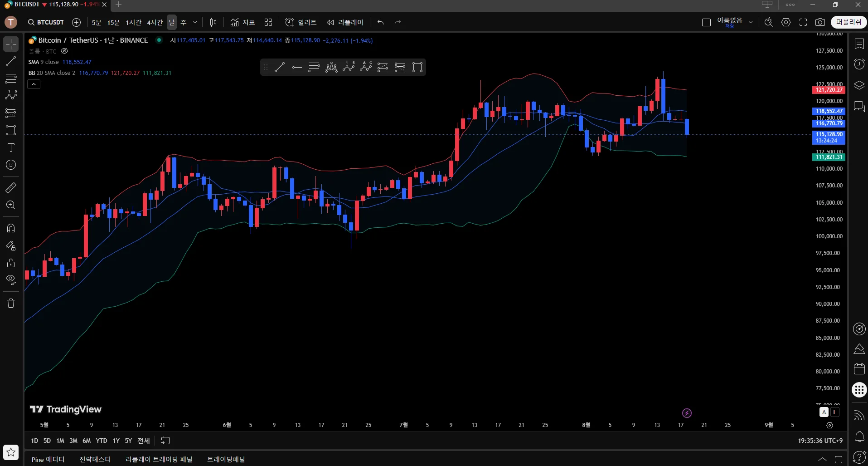
Task: Select the trend line drawing tool
Action: [x=11, y=61]
